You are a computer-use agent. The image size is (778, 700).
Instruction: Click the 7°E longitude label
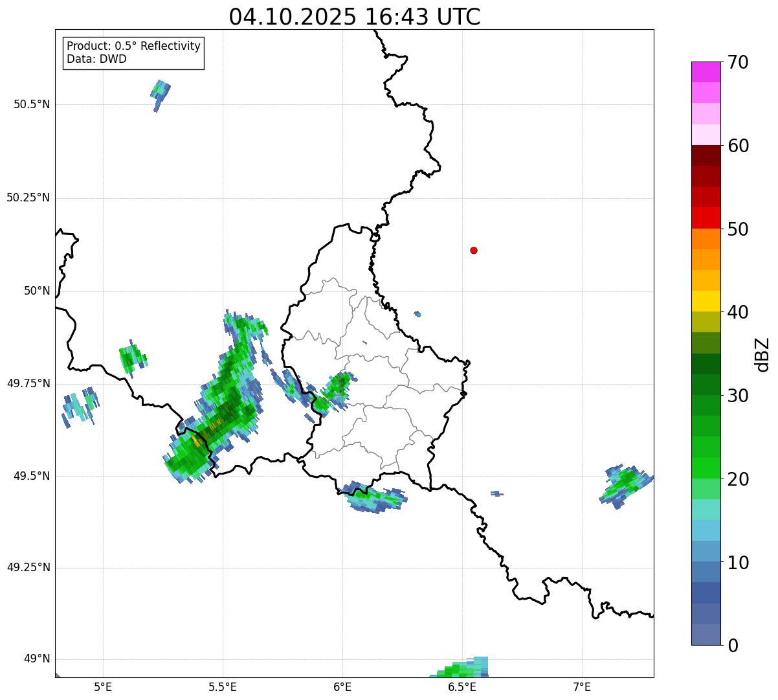(x=582, y=686)
